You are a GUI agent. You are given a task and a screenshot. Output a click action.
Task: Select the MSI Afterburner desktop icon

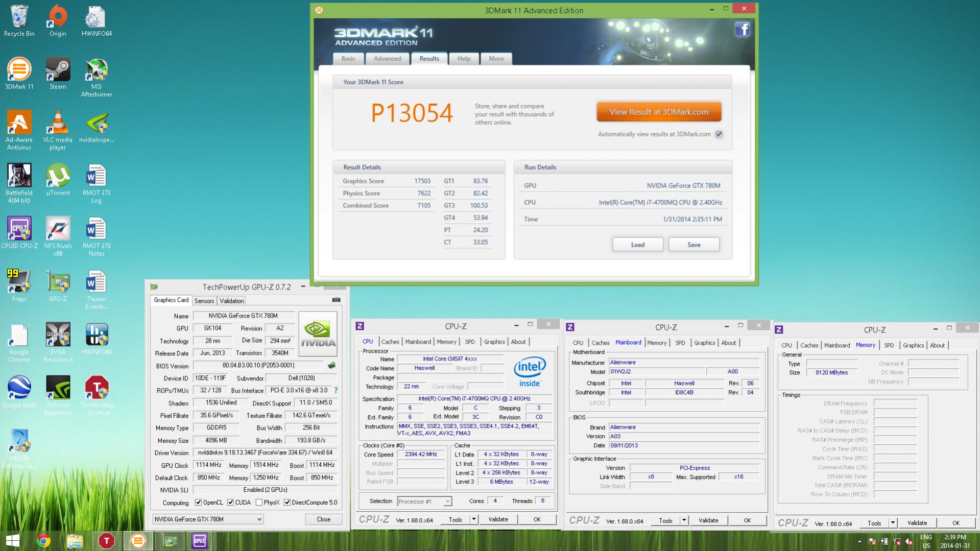coord(97,78)
